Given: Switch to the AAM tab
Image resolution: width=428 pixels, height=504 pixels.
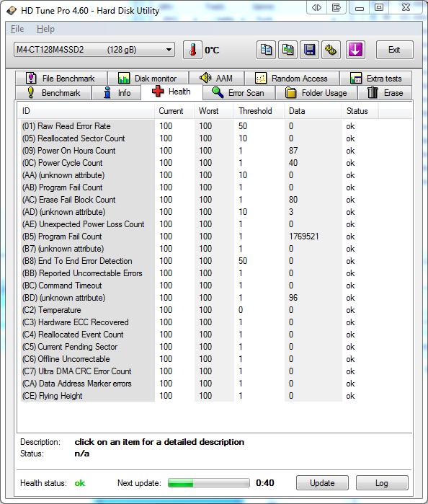Looking at the screenshot, I should click(x=216, y=78).
